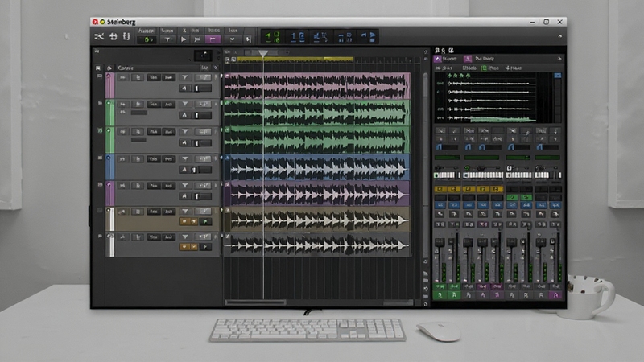Toggle the first yellow button in the mixer
This screenshot has height=362, width=644.
point(440,189)
